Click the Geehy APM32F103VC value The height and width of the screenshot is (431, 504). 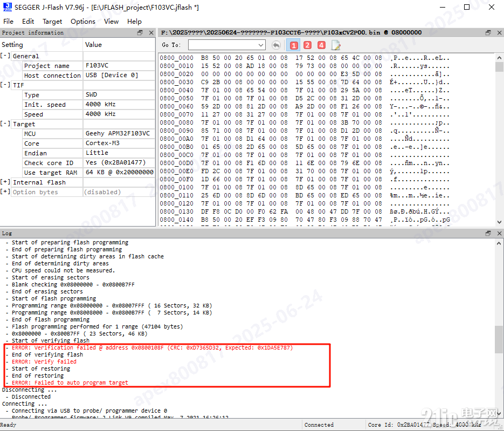click(118, 133)
